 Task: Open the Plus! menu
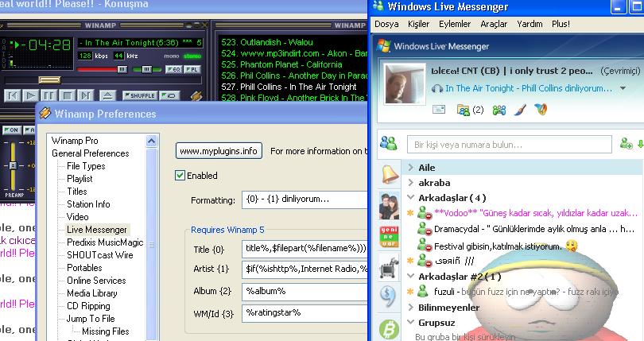pyautogui.click(x=561, y=24)
